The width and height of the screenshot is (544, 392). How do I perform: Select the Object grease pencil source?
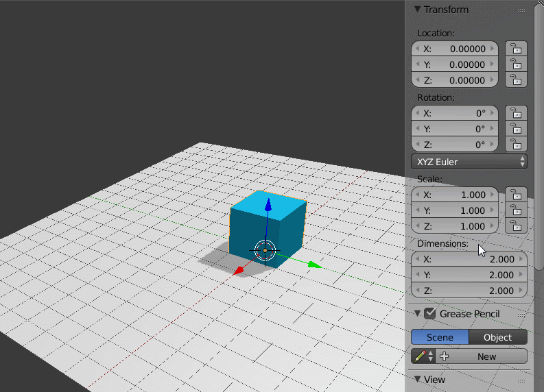(x=498, y=337)
